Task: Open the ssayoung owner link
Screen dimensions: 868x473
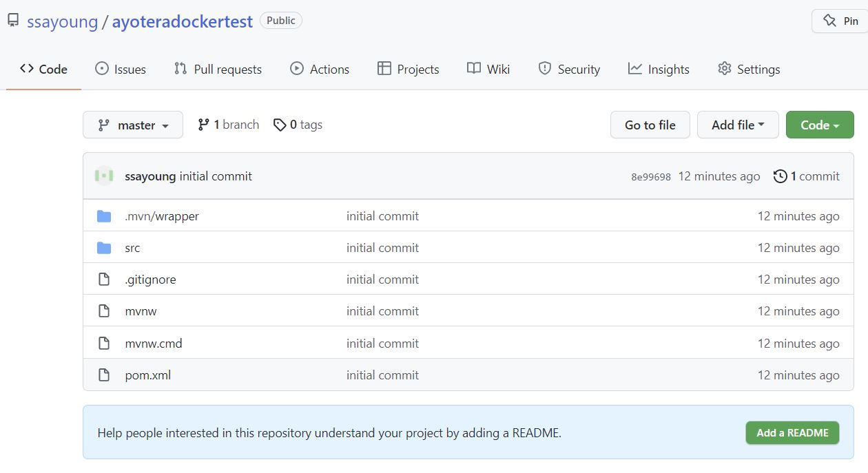Action: click(63, 21)
